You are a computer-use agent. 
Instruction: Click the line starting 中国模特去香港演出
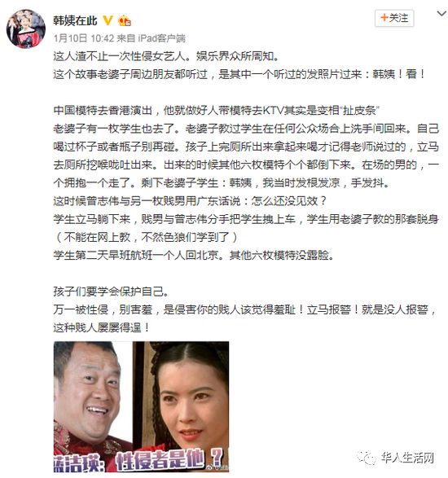(x=216, y=110)
